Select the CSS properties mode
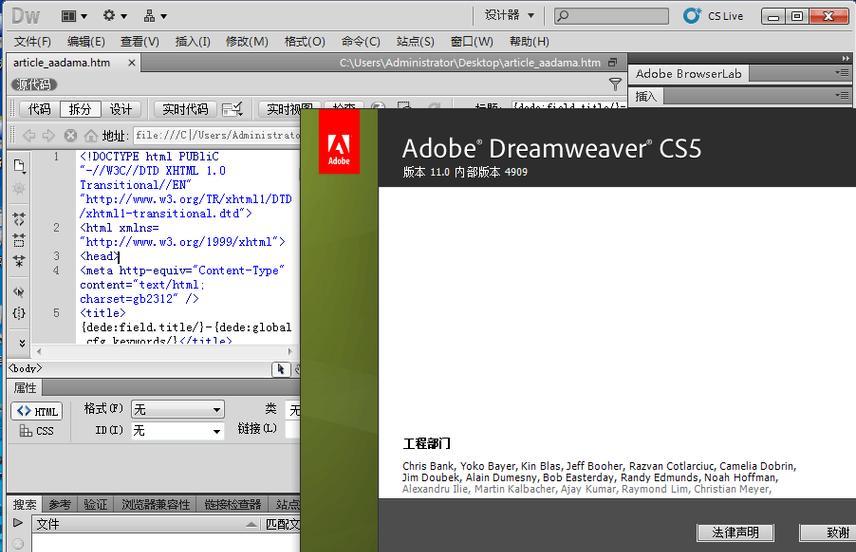This screenshot has width=856, height=552. click(x=37, y=431)
